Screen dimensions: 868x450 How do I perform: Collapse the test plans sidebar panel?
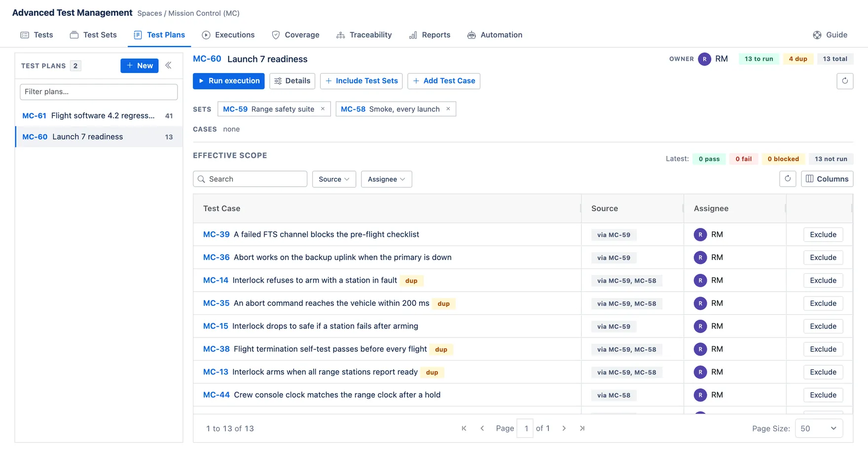click(168, 65)
